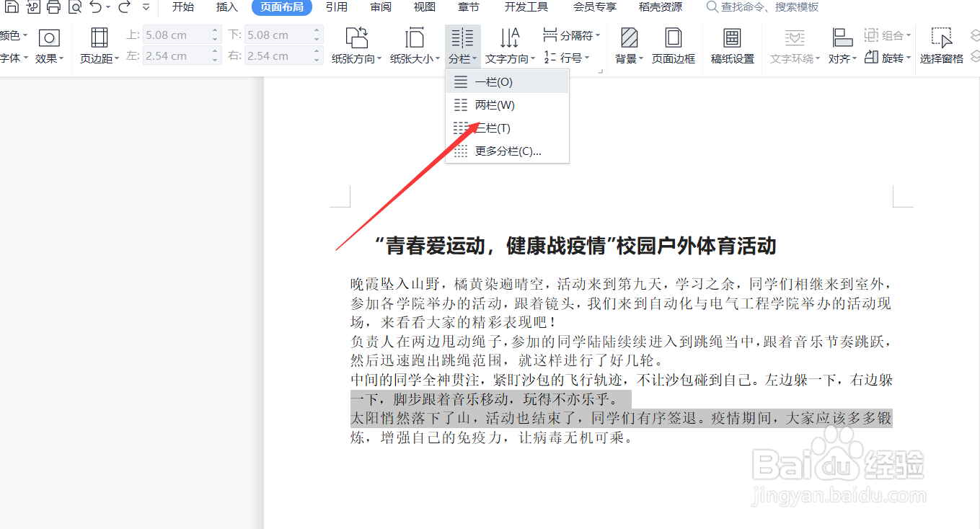
Task: Click the top margin 上 input field
Action: (182, 35)
